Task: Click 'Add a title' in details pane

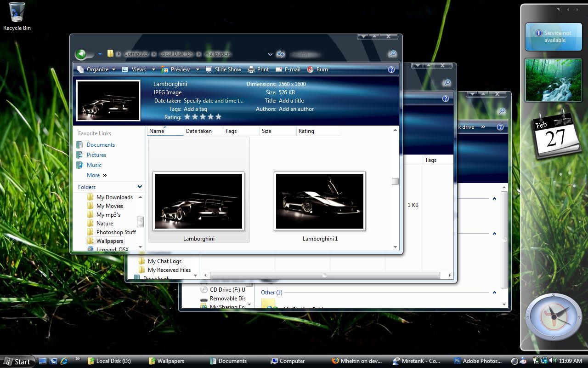Action: tap(291, 101)
